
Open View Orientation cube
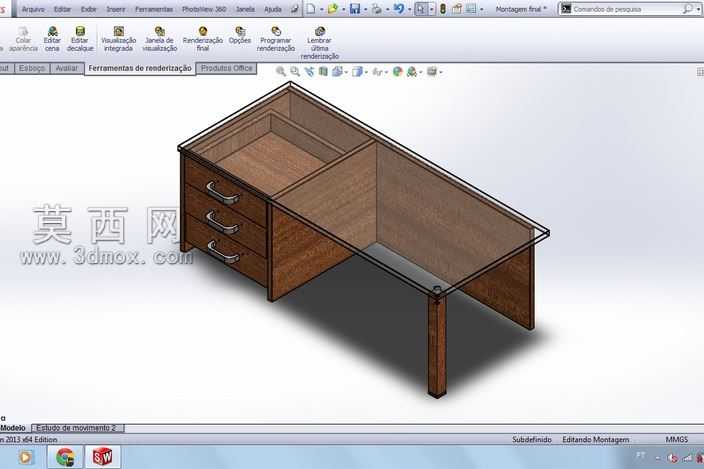coord(337,71)
